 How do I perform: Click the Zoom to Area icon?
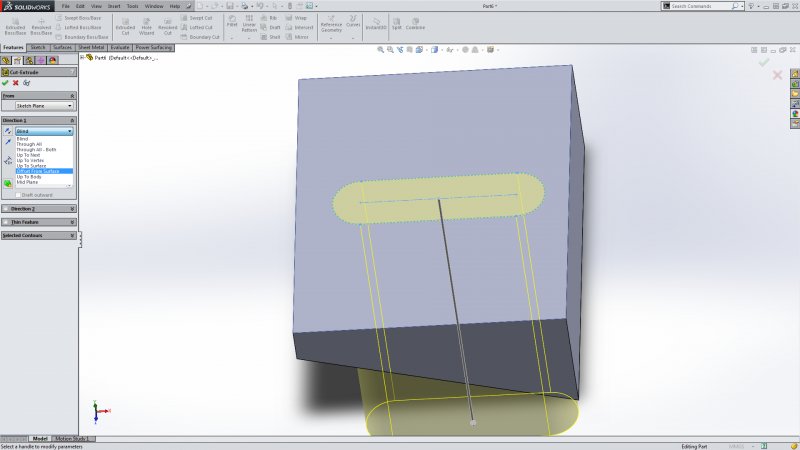(x=390, y=49)
